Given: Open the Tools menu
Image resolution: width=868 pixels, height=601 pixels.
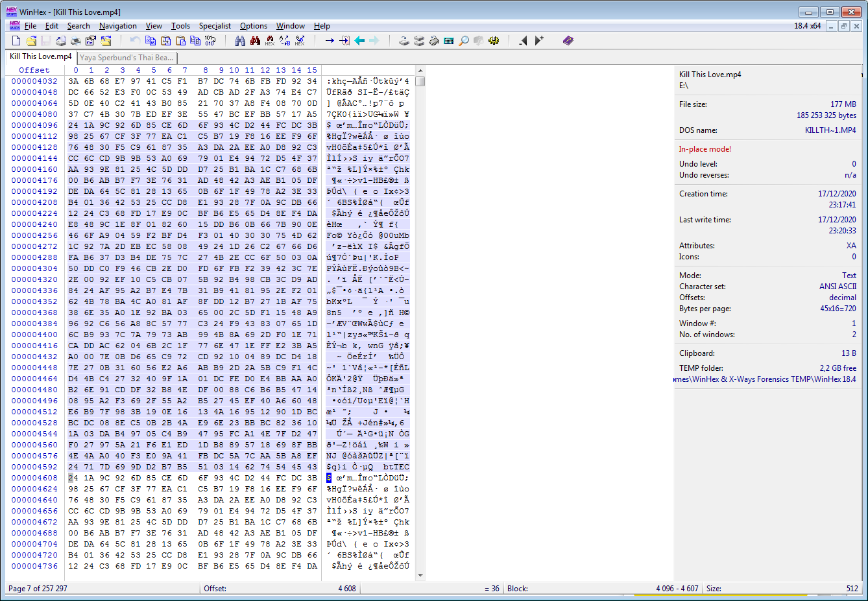Looking at the screenshot, I should click(180, 26).
